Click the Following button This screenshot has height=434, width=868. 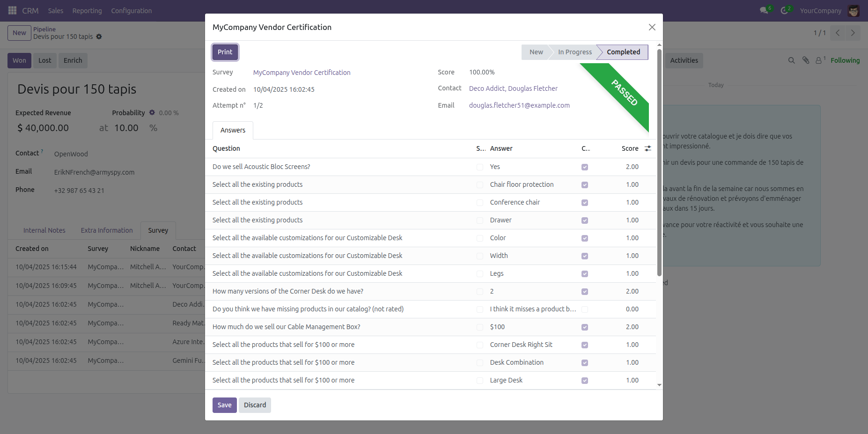845,60
